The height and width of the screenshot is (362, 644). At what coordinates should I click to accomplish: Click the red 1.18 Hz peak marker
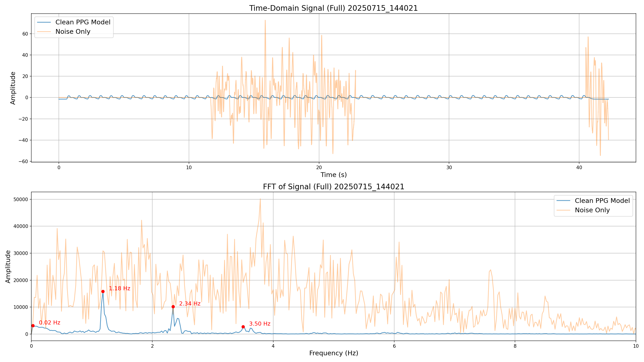(x=103, y=292)
